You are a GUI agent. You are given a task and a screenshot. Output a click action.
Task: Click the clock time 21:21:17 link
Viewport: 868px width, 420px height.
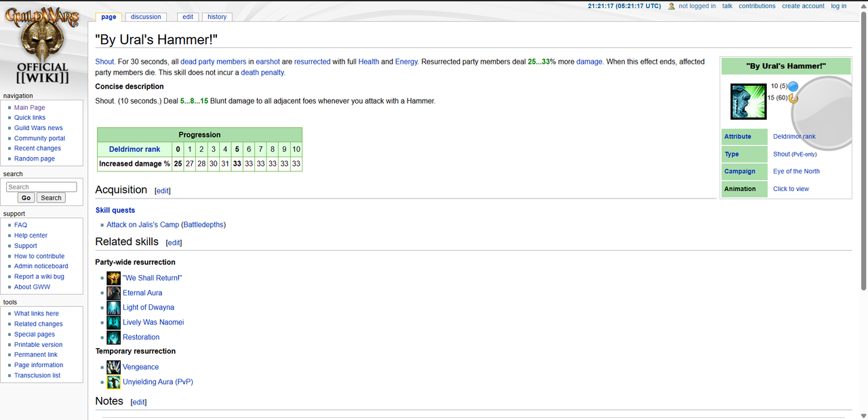pos(624,6)
